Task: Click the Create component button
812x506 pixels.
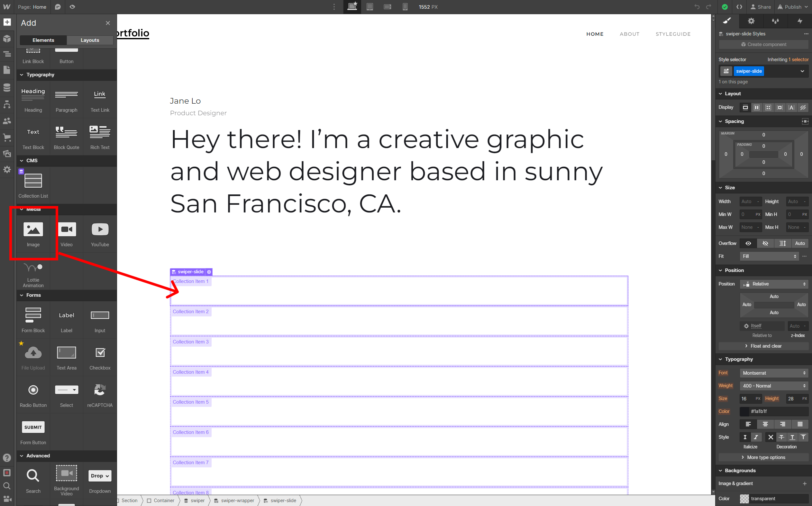Action: (x=763, y=44)
